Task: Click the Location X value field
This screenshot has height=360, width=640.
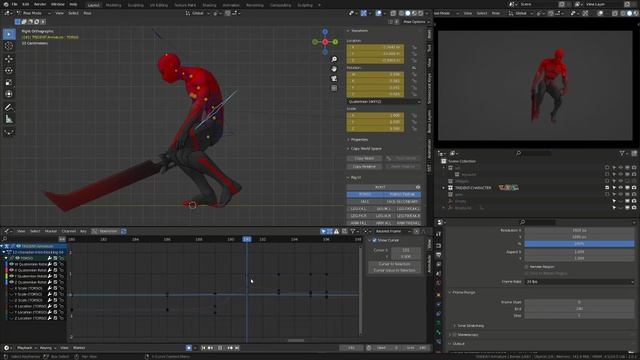Action: pyautogui.click(x=376, y=47)
